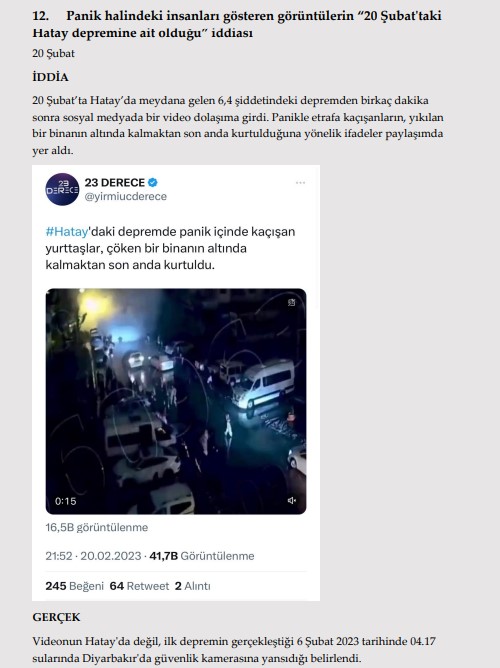Click the blue verified badge
Screen dimensions: 500x668
[x=152, y=182]
